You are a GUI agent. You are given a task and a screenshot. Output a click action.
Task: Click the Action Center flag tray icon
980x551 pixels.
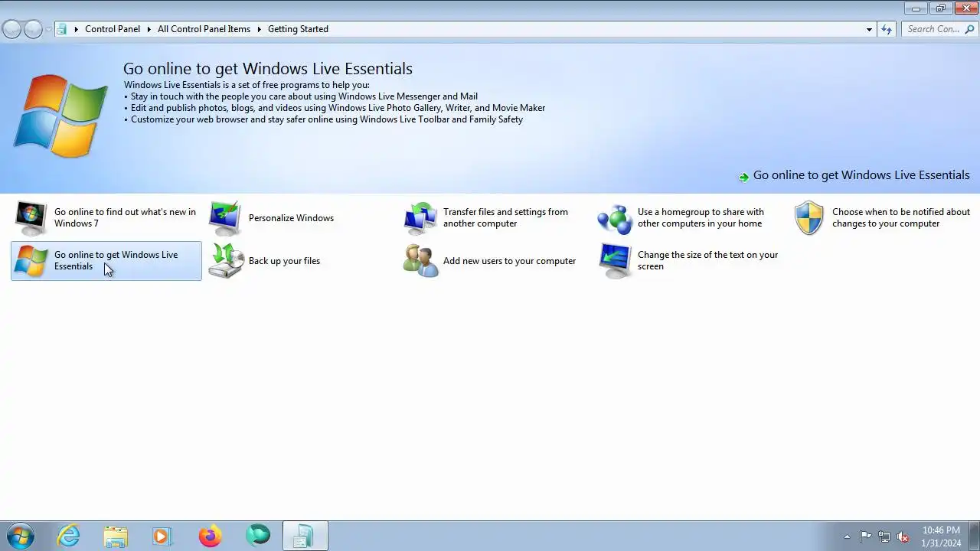click(865, 536)
